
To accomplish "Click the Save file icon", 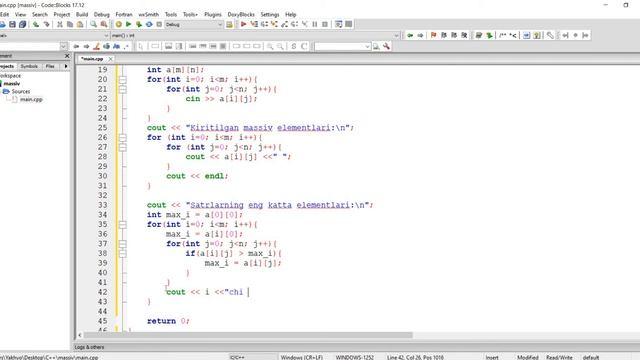I will [x=12, y=24].
